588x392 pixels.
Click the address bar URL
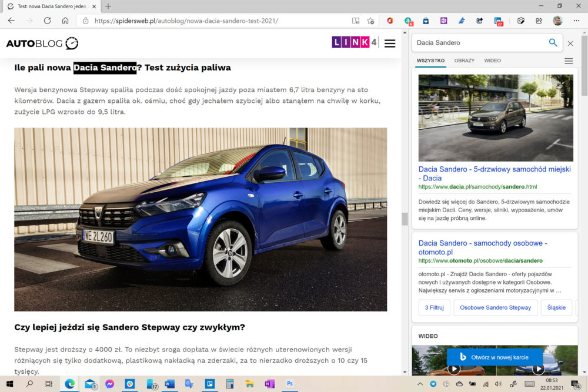pos(186,21)
